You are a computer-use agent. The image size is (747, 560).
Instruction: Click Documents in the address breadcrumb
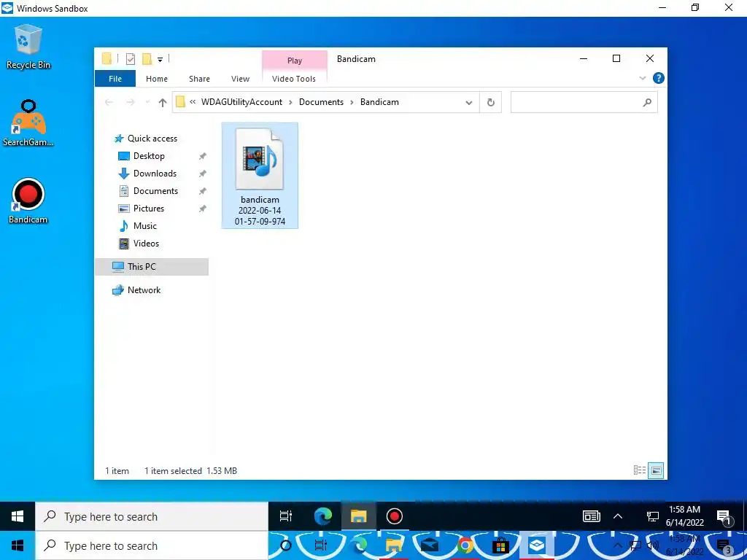[x=321, y=102]
